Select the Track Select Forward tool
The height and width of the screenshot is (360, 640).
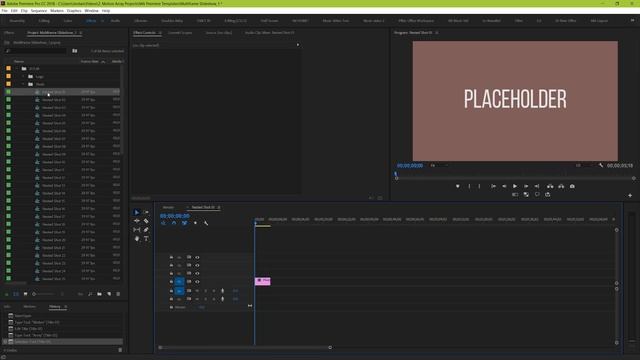coord(146,212)
